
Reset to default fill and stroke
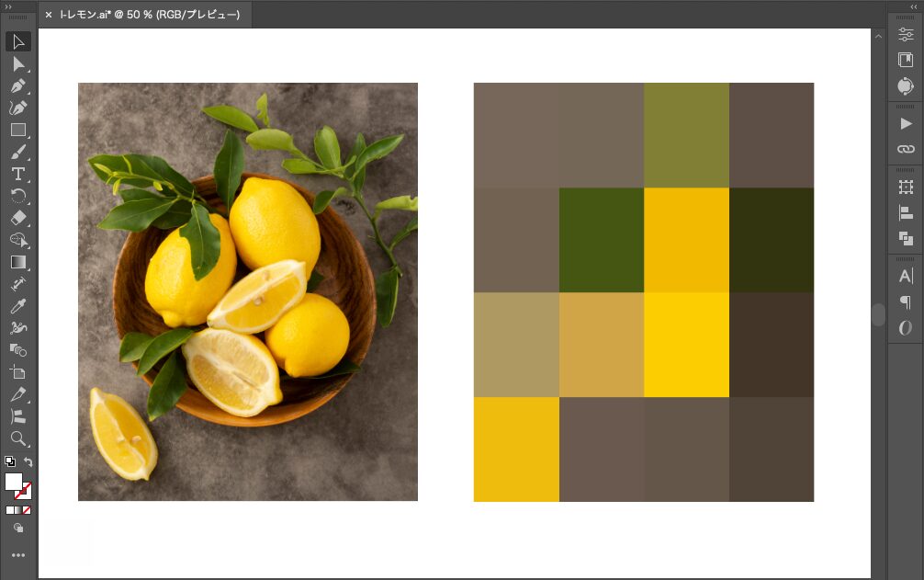tap(10, 461)
